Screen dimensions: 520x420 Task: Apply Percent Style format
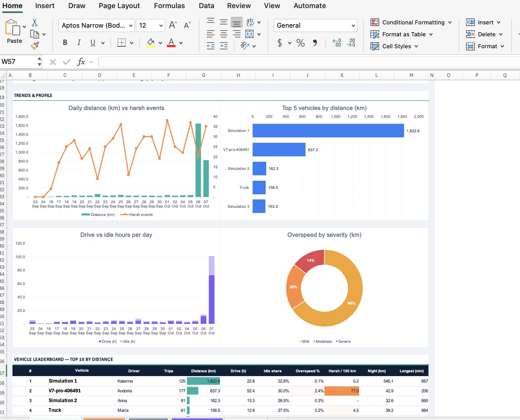pyautogui.click(x=301, y=43)
